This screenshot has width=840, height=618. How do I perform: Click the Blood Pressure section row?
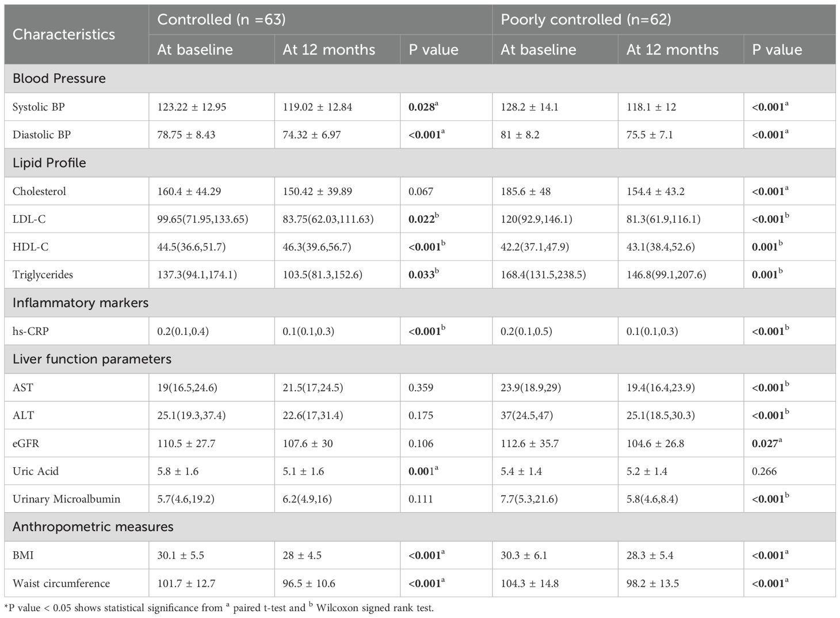coord(59,78)
